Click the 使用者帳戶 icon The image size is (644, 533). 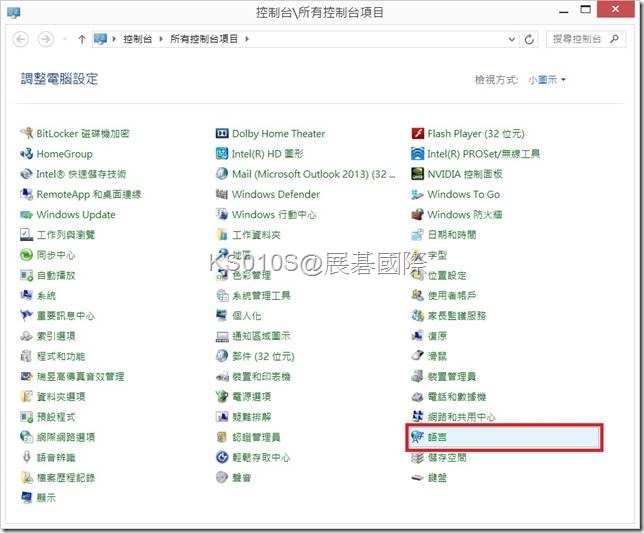pyautogui.click(x=418, y=295)
